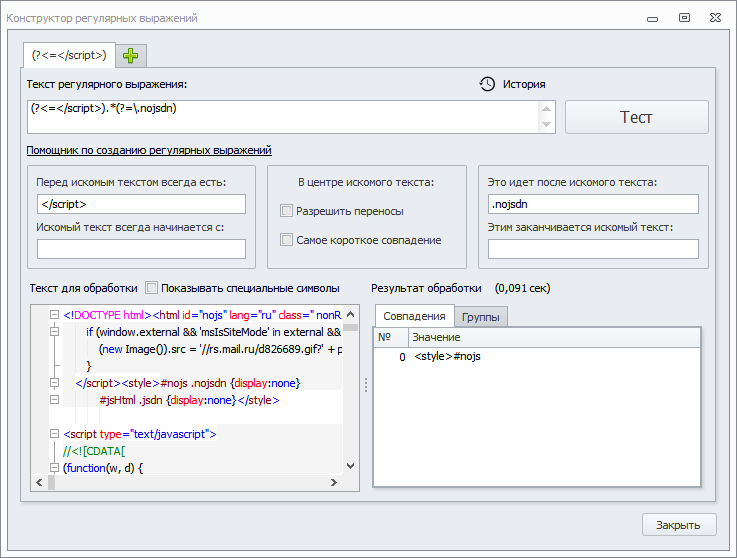Collapse the DOCTYPE html fold marker
This screenshot has width=737, height=558.
(55, 315)
